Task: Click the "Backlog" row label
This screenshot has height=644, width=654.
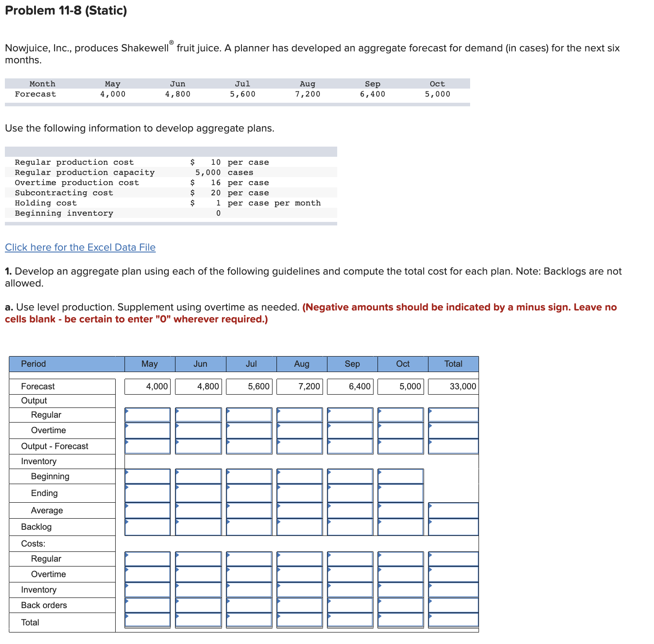Action: (x=36, y=527)
